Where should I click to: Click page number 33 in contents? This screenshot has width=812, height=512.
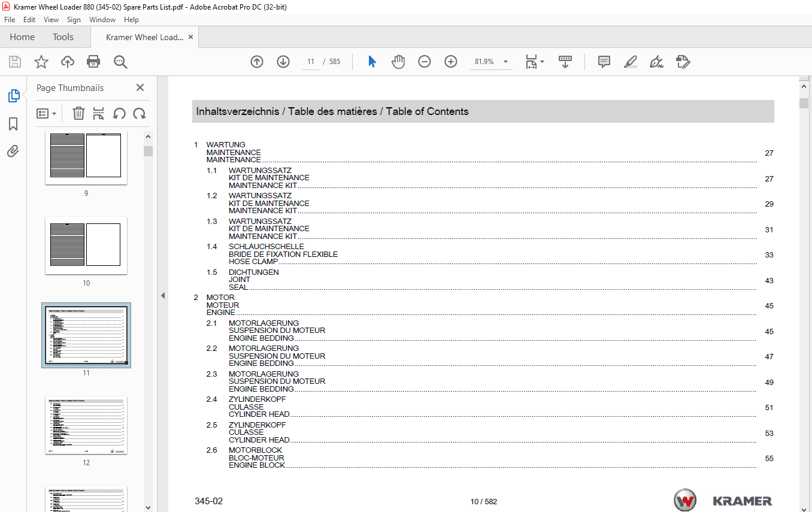[769, 255]
